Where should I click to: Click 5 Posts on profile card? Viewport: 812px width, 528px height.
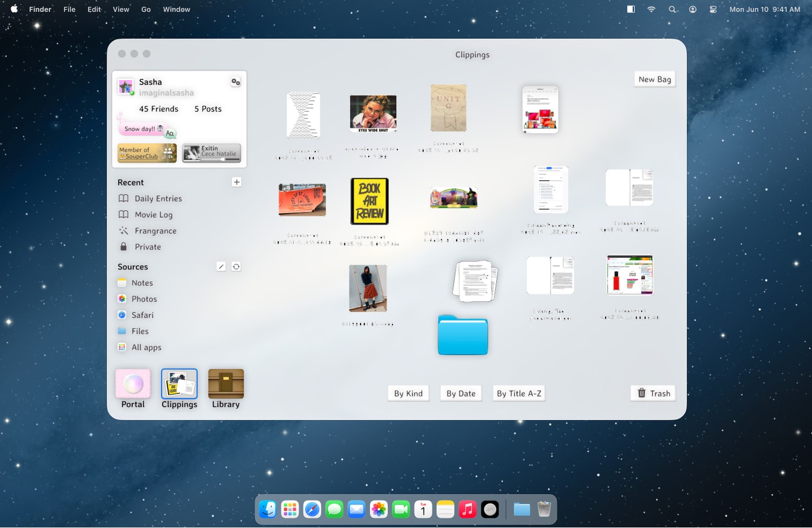click(x=208, y=109)
